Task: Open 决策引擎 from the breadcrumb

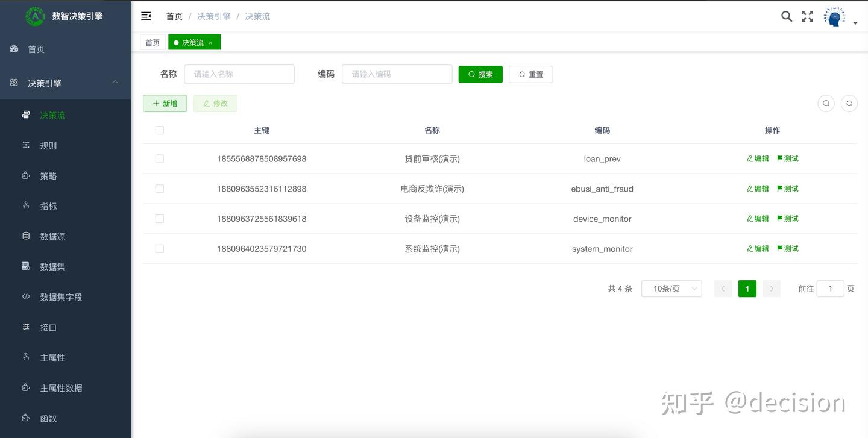Action: (213, 16)
